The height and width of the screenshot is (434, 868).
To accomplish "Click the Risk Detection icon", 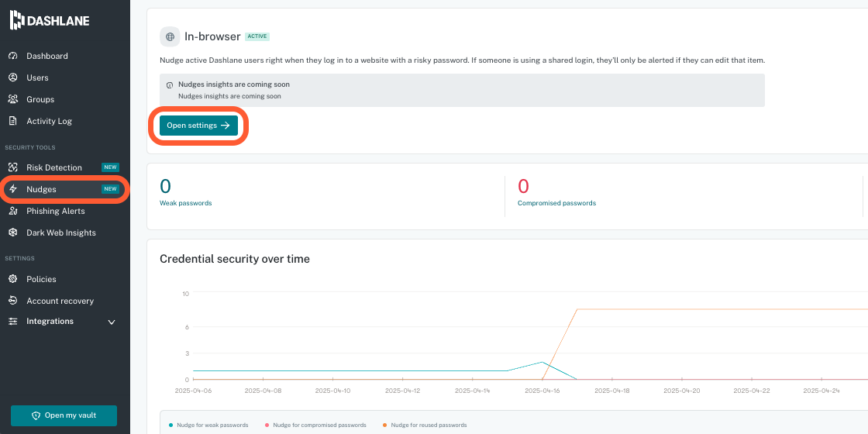I will pyautogui.click(x=12, y=167).
